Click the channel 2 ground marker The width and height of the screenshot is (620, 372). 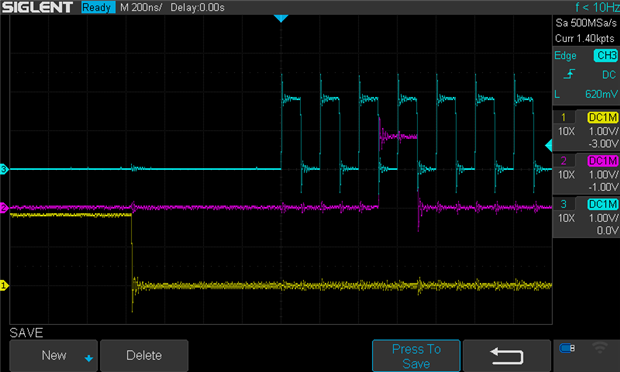pos(4,208)
